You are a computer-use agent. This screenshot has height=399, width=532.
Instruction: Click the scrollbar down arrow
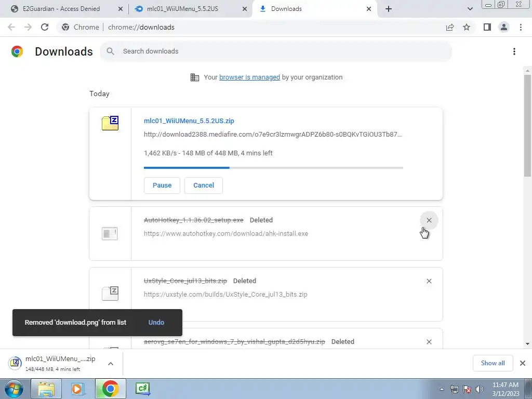coord(527,344)
